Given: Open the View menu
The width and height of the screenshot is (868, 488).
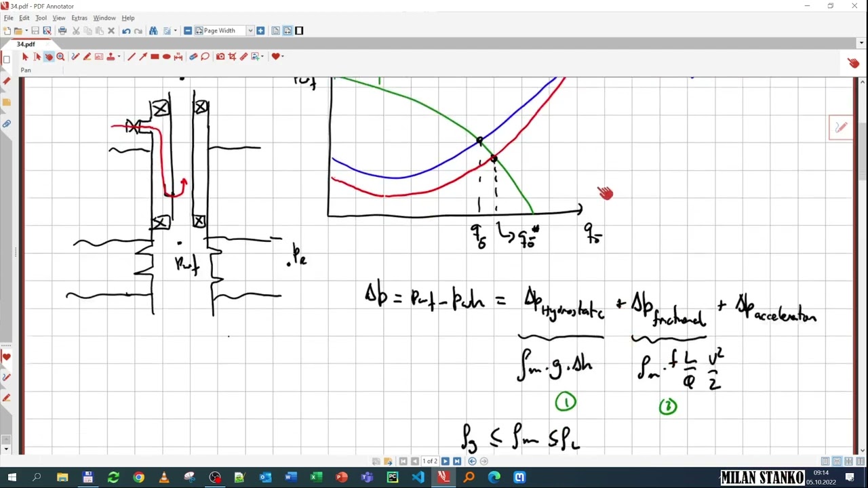Looking at the screenshot, I should (x=59, y=18).
